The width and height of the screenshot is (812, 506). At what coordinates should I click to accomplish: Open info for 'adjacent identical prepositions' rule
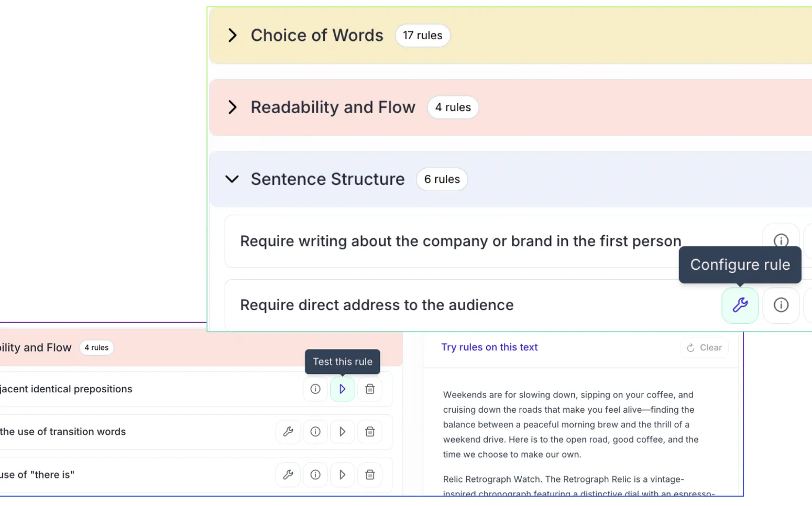pyautogui.click(x=315, y=389)
